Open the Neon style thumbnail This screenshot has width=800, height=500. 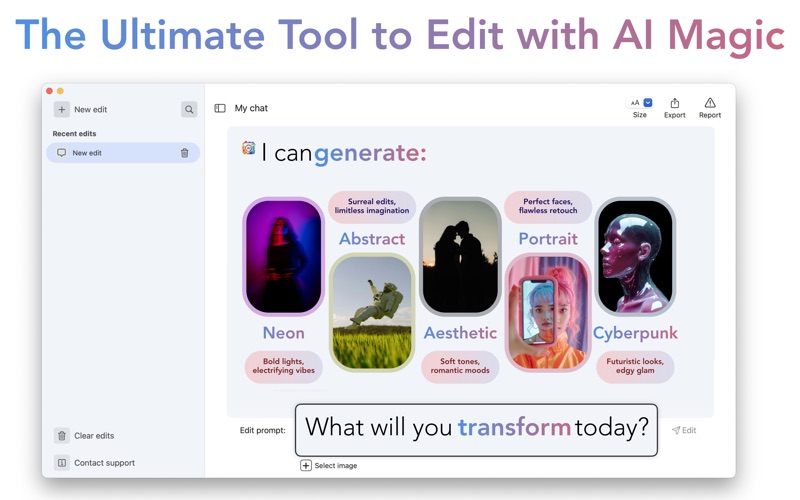tap(284, 257)
